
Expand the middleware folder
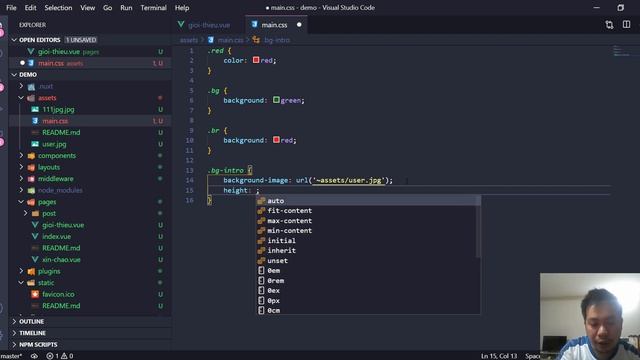21,179
